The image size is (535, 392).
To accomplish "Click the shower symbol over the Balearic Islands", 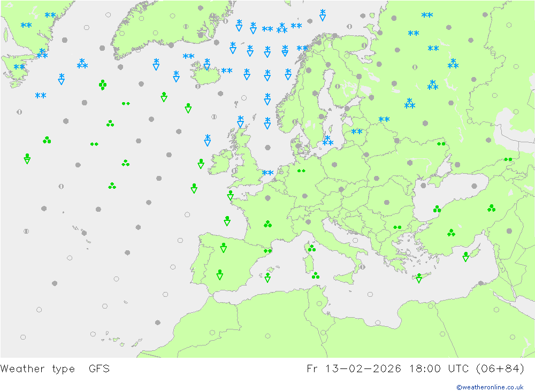I will pyautogui.click(x=268, y=278).
